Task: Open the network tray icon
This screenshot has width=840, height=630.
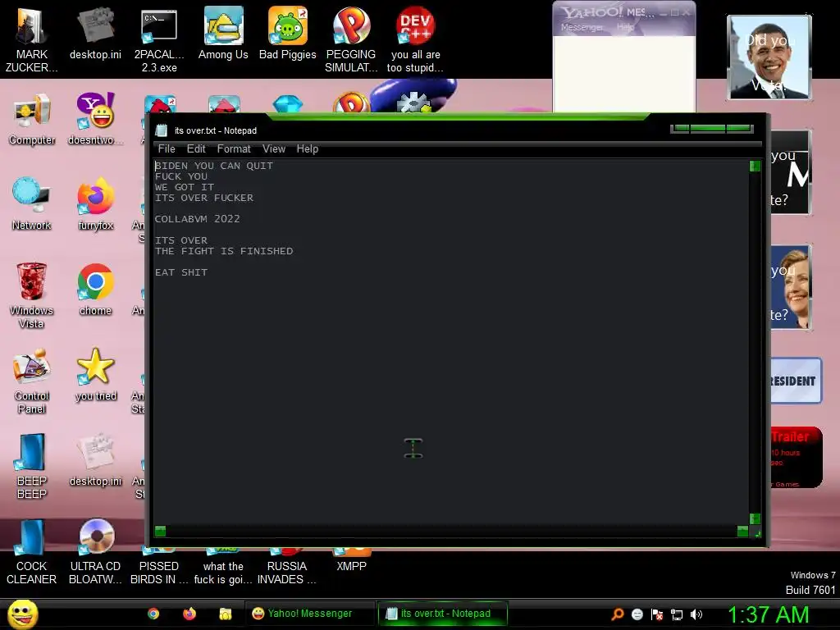Action: 677,614
